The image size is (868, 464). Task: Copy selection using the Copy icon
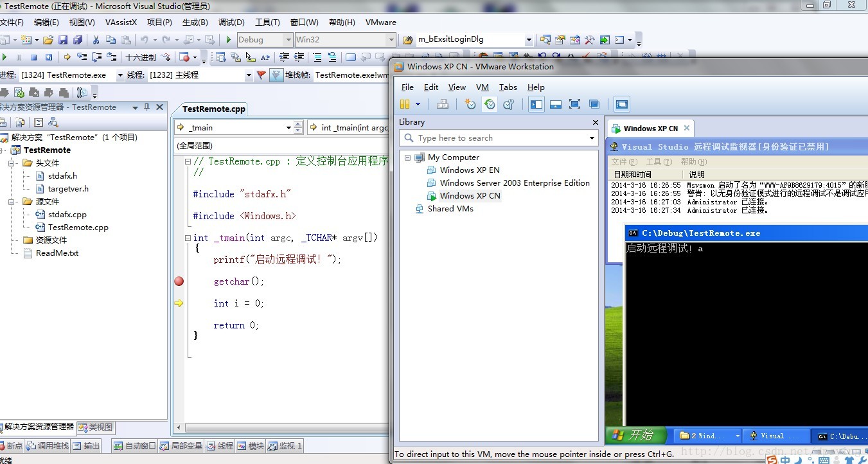tap(111, 40)
